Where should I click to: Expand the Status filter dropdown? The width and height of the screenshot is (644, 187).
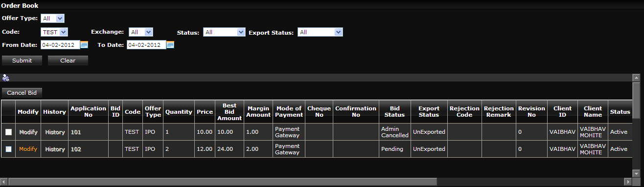[224, 32]
